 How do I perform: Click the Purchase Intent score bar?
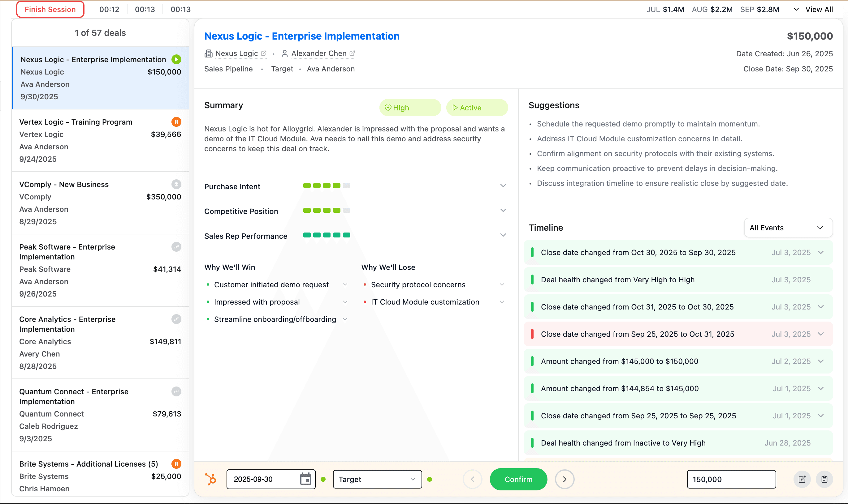327,186
